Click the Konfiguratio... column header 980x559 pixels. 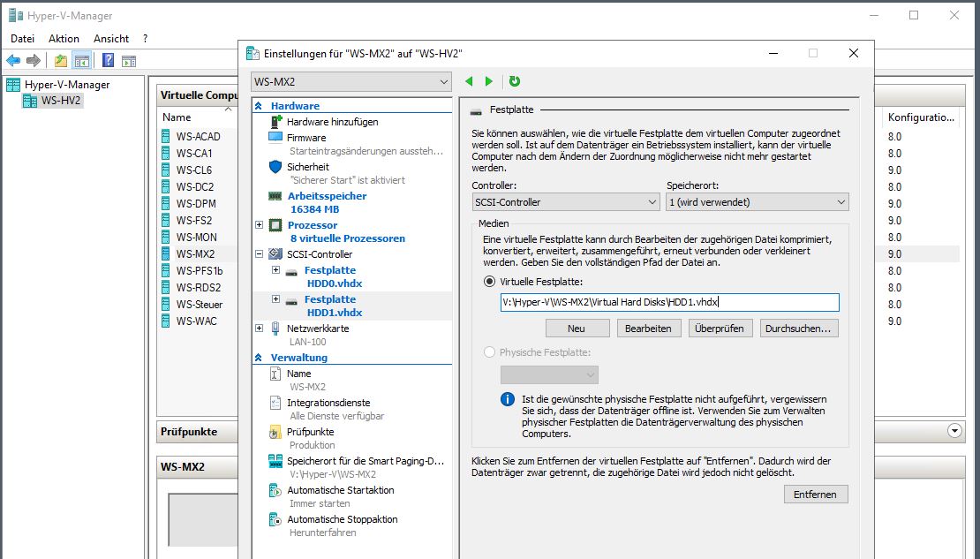tap(921, 117)
